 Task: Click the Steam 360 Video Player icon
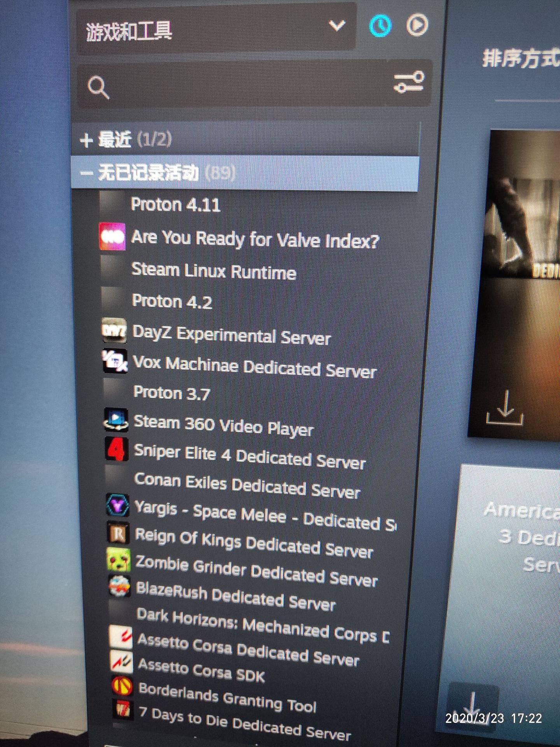[116, 420]
